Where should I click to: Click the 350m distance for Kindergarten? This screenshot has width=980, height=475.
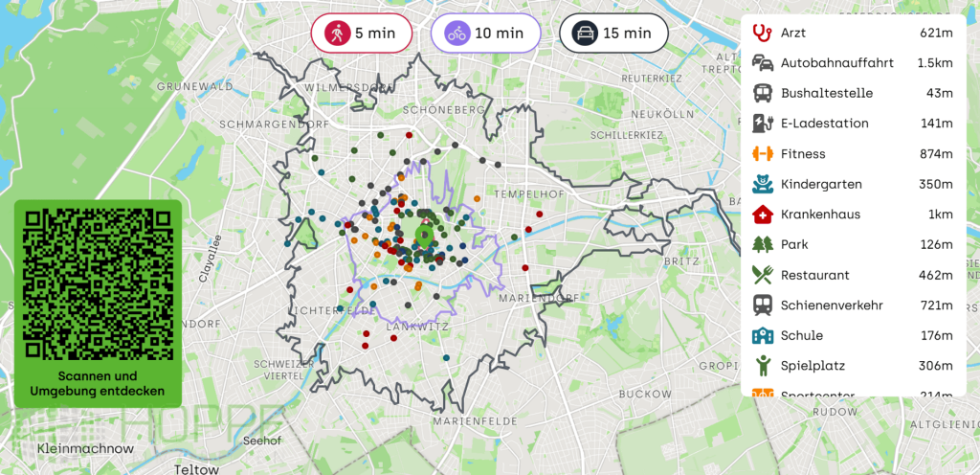point(936,184)
